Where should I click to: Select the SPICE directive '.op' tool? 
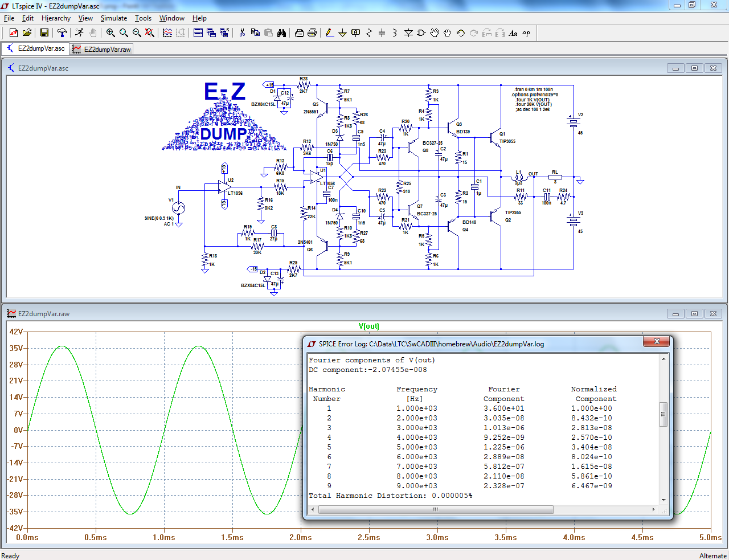point(526,33)
